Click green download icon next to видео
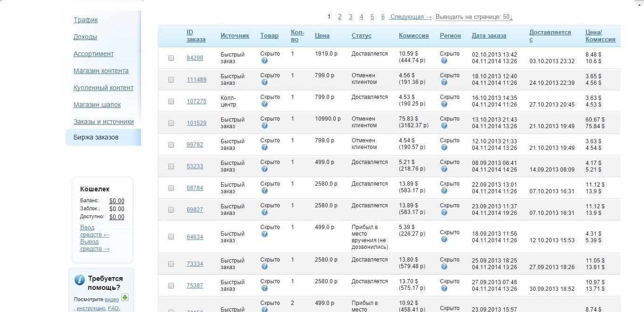Viewport: 644px width, 312px height. pos(125,297)
